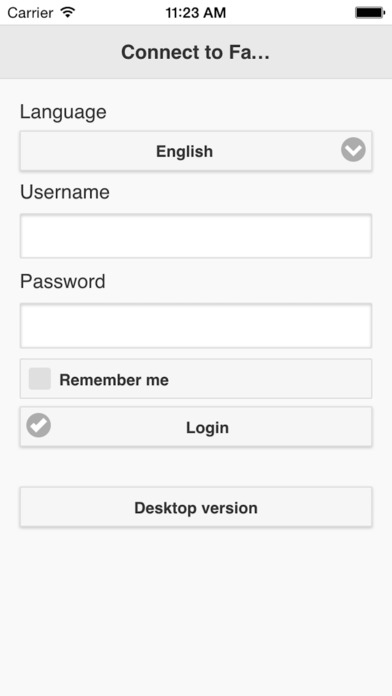Viewport: 392px width, 696px height.
Task: Click the Login text on the button
Action: pyautogui.click(x=207, y=428)
